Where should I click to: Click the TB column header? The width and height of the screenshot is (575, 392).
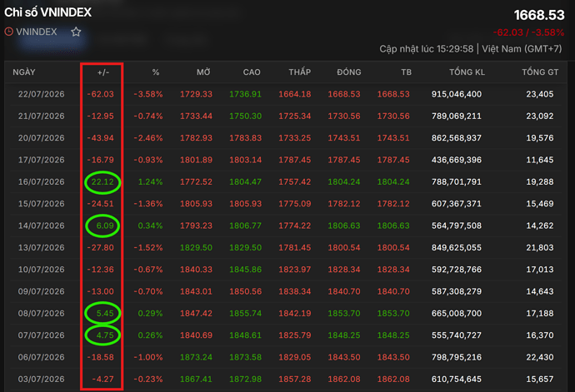[407, 72]
